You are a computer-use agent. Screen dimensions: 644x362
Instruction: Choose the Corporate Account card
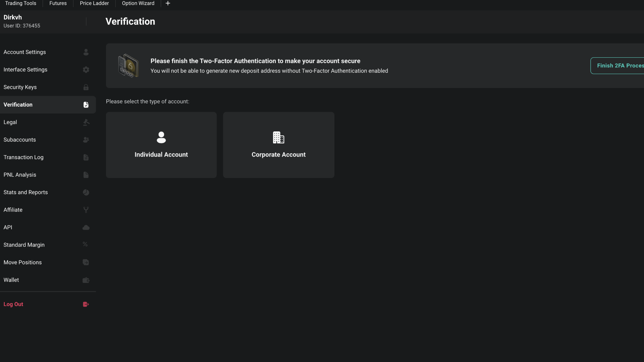coord(278,145)
